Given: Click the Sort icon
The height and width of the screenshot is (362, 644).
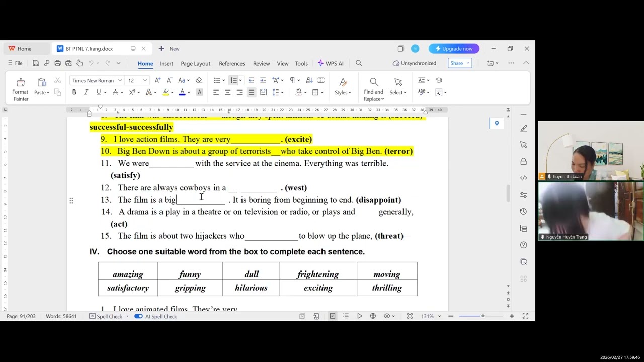Looking at the screenshot, I should point(309,80).
